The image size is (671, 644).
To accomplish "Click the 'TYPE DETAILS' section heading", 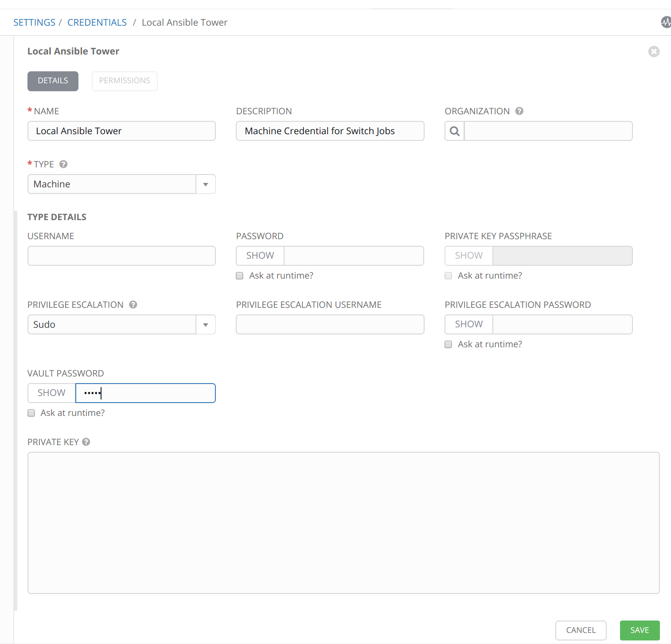I will (57, 217).
